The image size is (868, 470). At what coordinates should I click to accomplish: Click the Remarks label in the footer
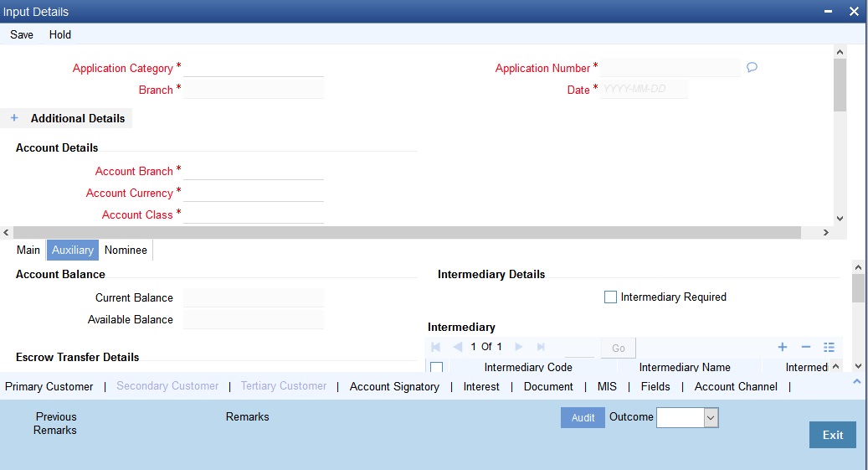248,416
